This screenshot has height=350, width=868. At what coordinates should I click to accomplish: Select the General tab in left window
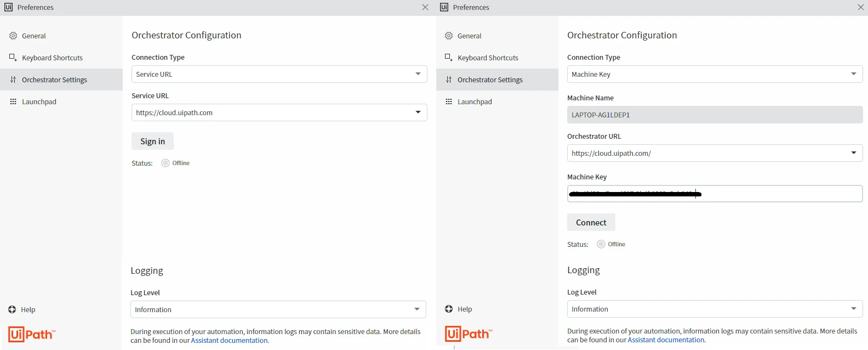pos(61,36)
